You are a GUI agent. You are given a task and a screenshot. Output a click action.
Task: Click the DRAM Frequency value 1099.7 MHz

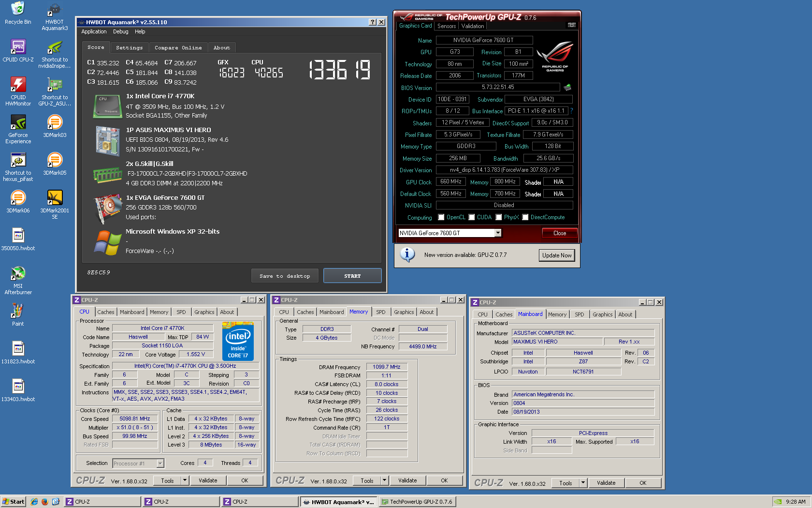pyautogui.click(x=387, y=367)
